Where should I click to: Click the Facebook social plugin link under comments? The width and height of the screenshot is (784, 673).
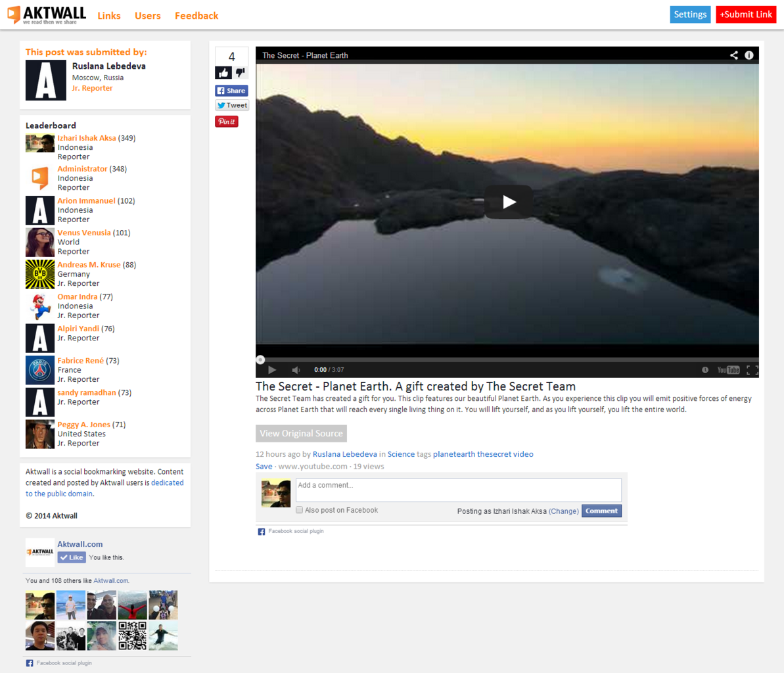click(x=296, y=532)
